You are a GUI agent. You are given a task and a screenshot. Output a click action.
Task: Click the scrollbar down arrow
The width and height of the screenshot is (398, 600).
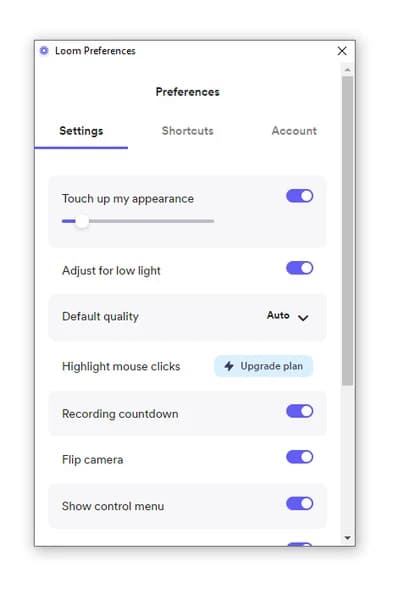tap(347, 538)
